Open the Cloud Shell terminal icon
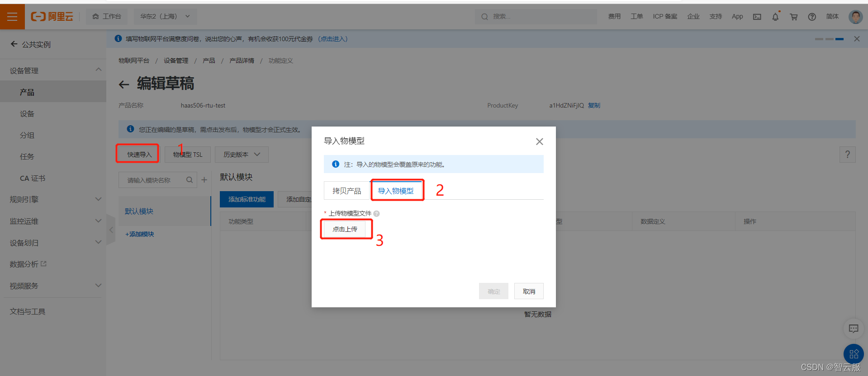The width and height of the screenshot is (868, 376). coord(757,17)
